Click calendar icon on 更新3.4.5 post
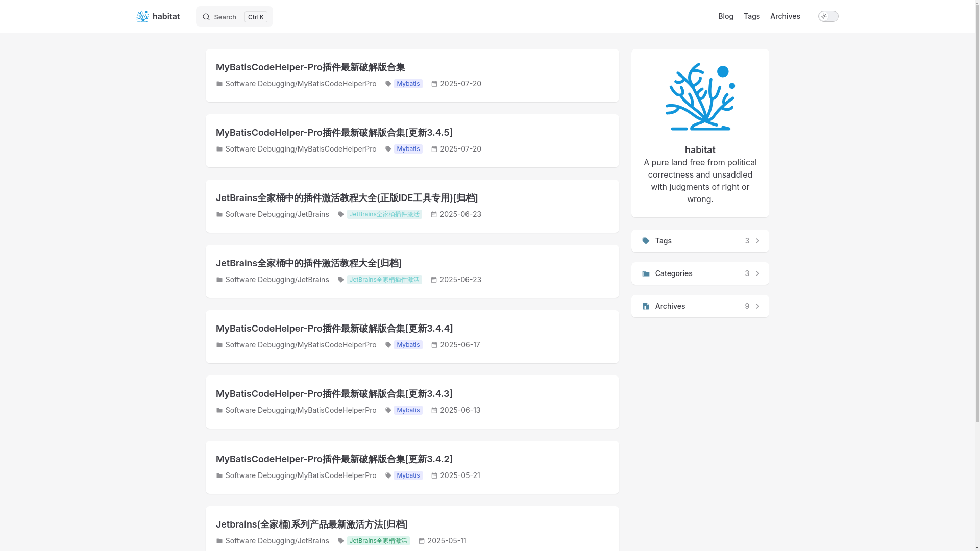 pyautogui.click(x=434, y=149)
